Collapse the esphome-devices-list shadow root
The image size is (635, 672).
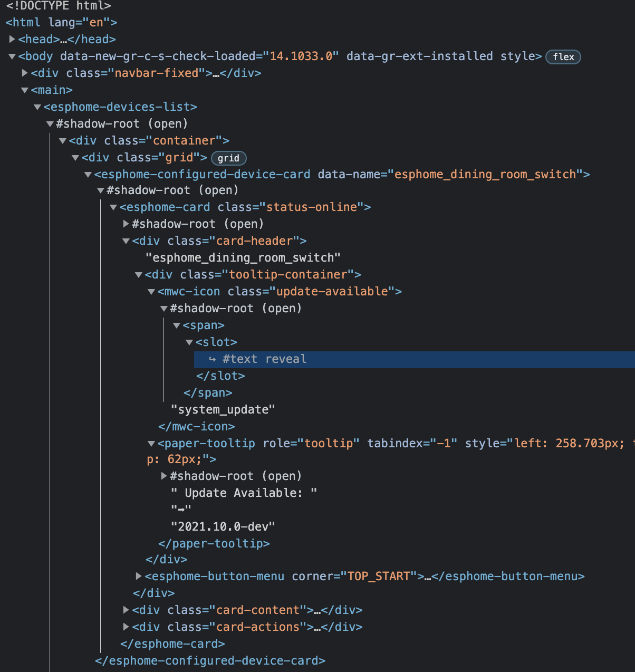click(x=50, y=123)
